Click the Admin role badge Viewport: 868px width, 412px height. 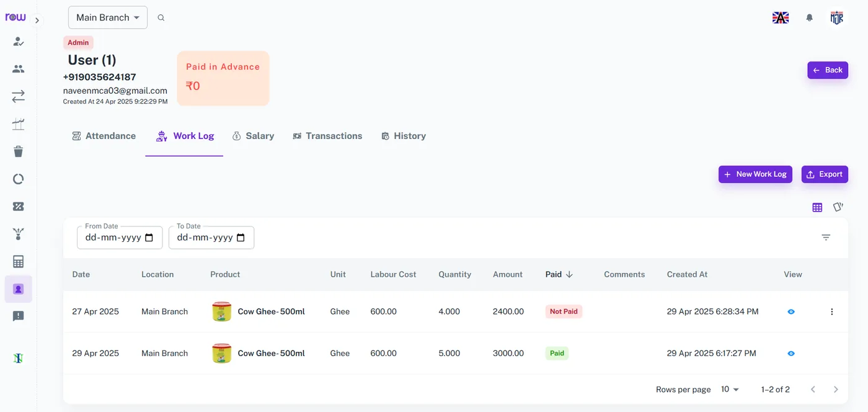(78, 43)
